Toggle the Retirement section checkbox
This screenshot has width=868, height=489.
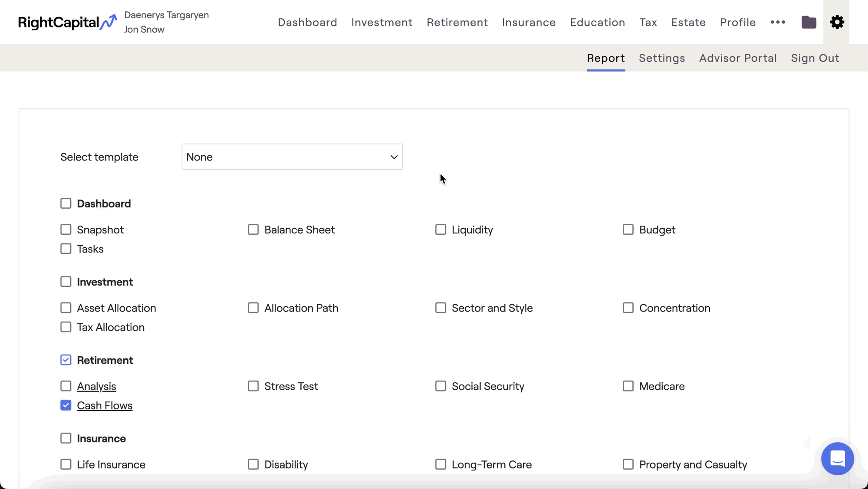[66, 360]
